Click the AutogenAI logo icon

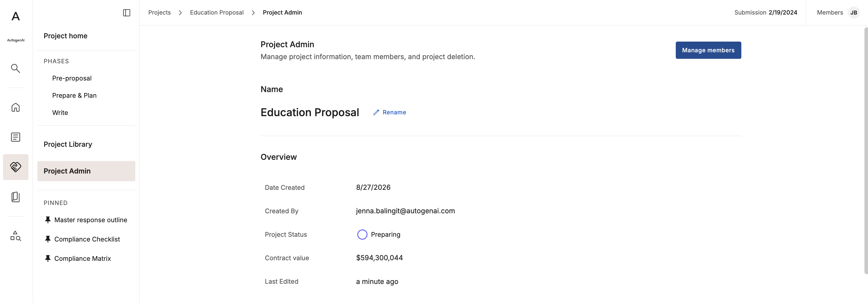(15, 16)
